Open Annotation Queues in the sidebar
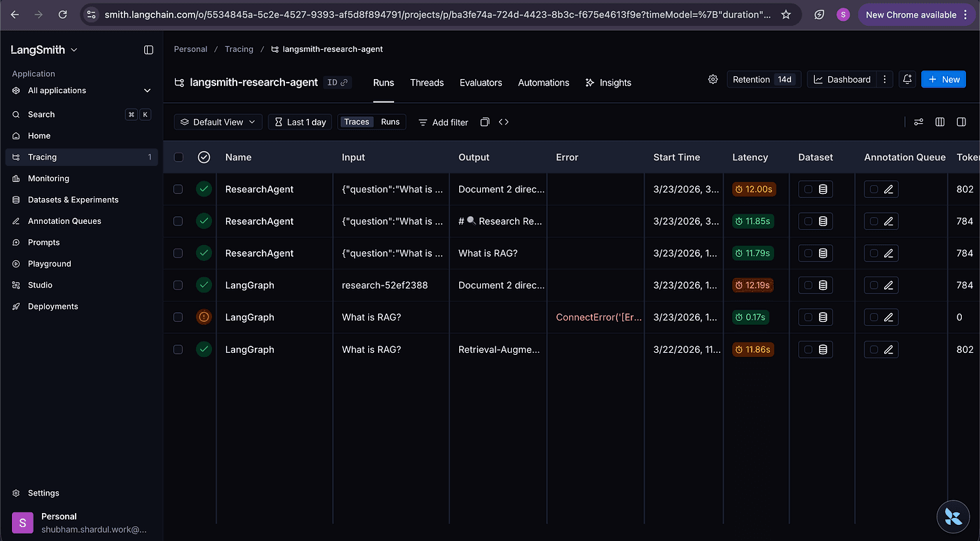The height and width of the screenshot is (541, 980). pyautogui.click(x=82, y=221)
